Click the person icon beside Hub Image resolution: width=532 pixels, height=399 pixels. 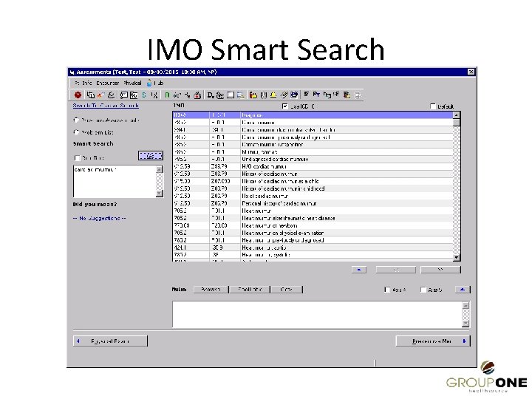click(x=149, y=83)
